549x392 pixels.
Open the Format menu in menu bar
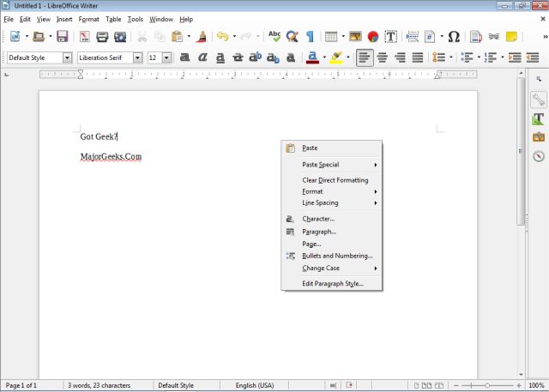[x=88, y=19]
